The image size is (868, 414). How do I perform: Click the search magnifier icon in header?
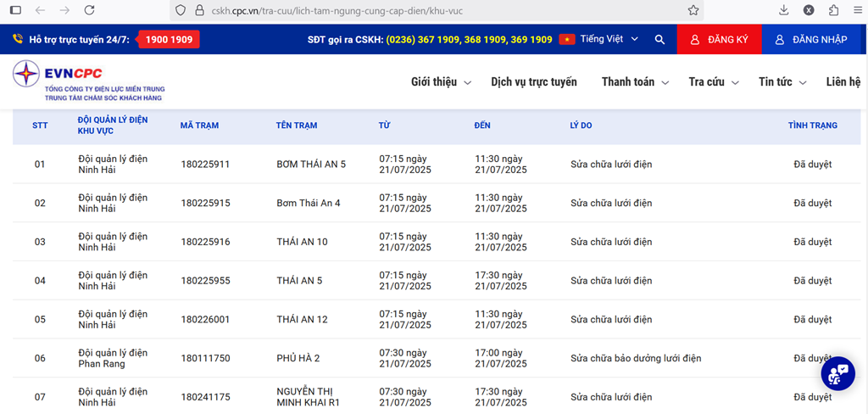(659, 40)
